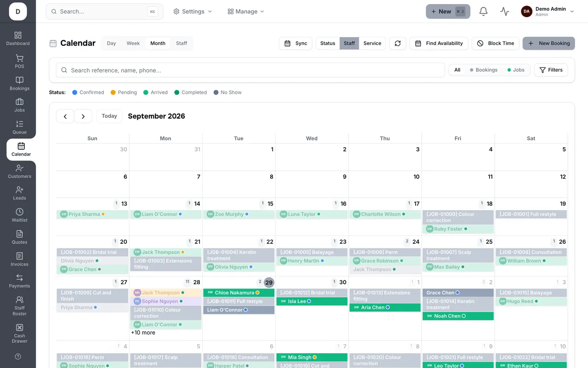Open the Invoices sidebar icon
The image size is (588, 368).
[19, 259]
